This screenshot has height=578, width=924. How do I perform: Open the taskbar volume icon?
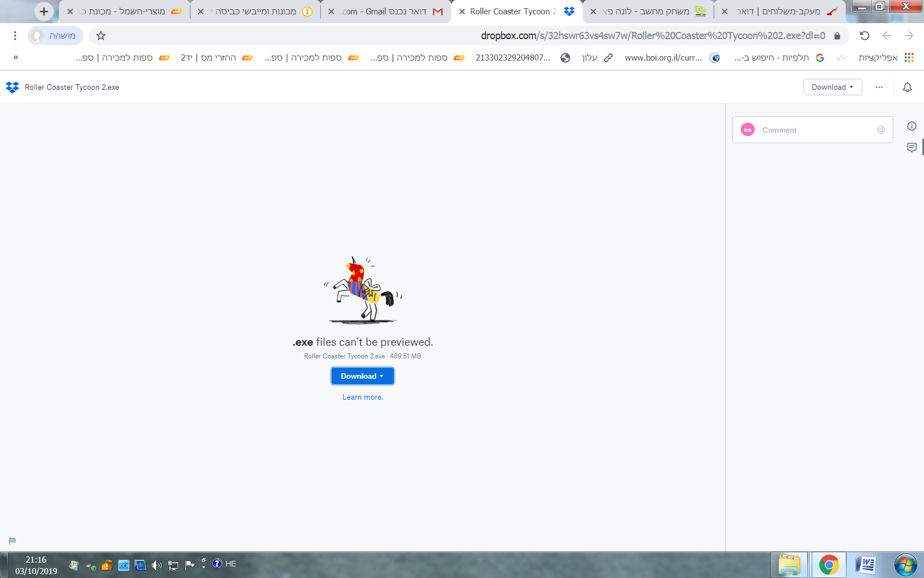[157, 565]
